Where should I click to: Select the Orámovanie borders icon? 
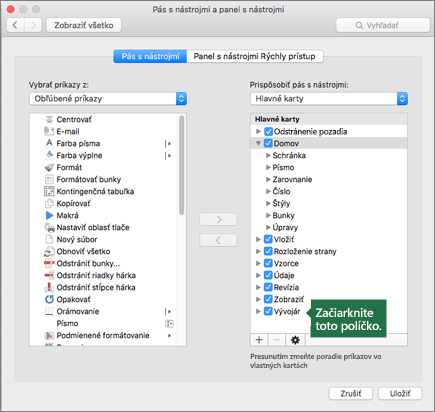coord(49,311)
